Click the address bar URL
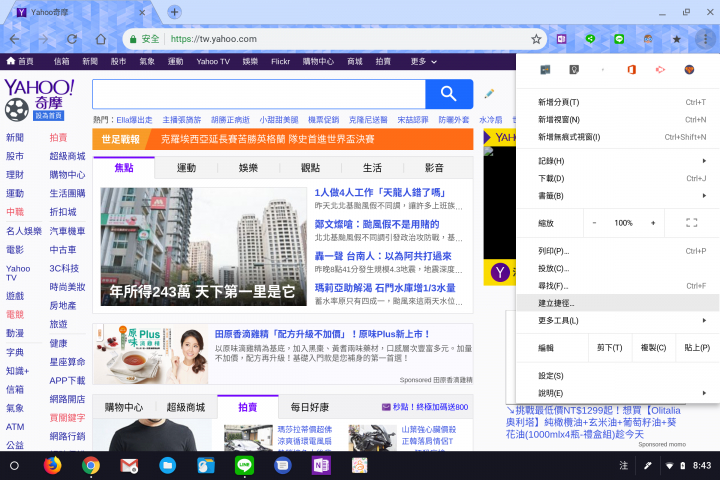The image size is (720, 480). click(x=214, y=39)
